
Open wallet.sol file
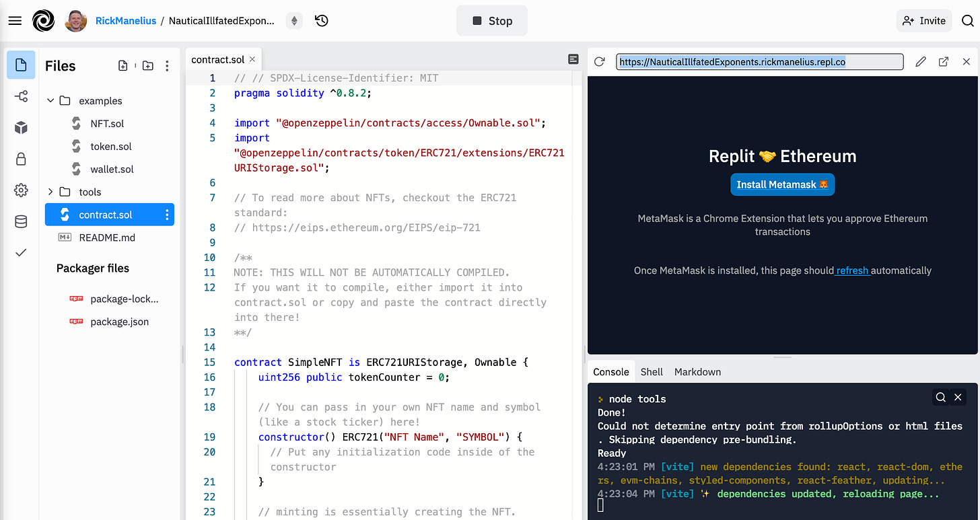coord(112,170)
